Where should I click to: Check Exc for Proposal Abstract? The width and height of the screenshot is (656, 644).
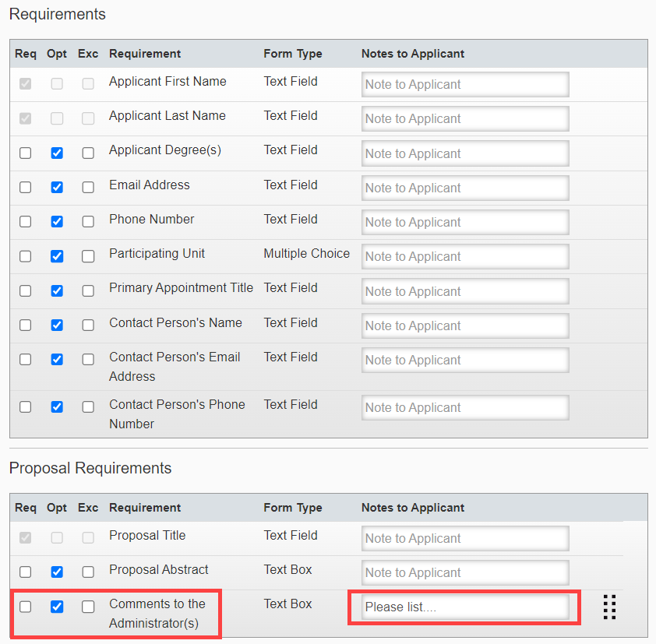(x=88, y=572)
